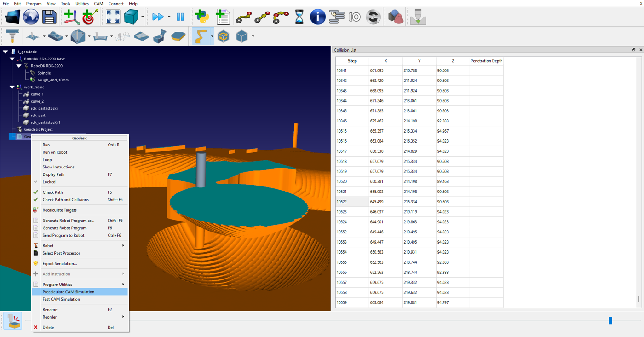Click the Fit all view icon

(x=113, y=17)
